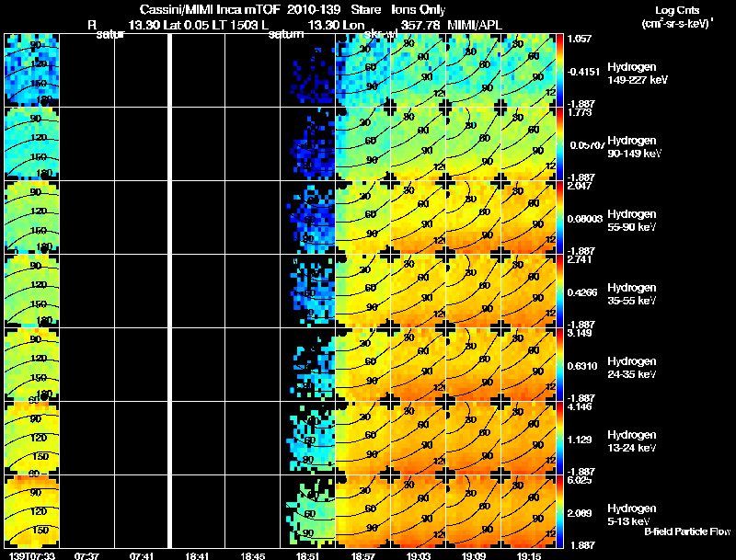Select the Hydrogen 24-35 keV panel at 18:57

(362, 364)
